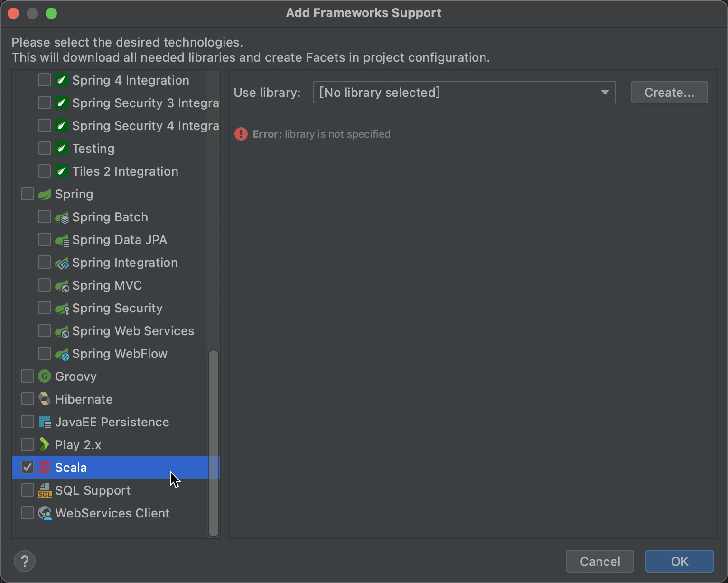Click the frameworks list vertical scrollbar

pos(214,443)
